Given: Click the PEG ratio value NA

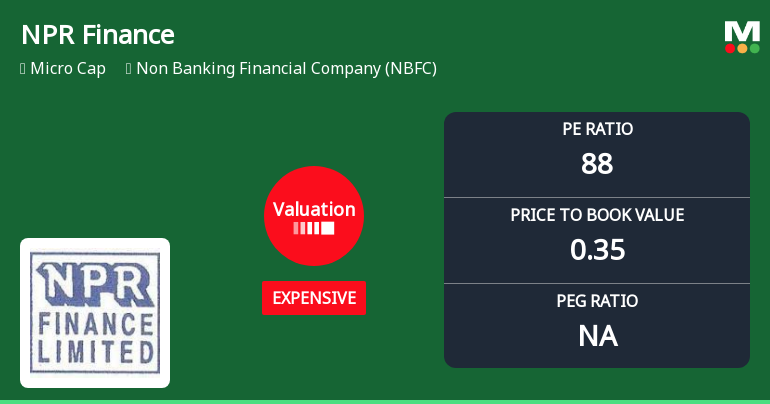Looking at the screenshot, I should [597, 336].
